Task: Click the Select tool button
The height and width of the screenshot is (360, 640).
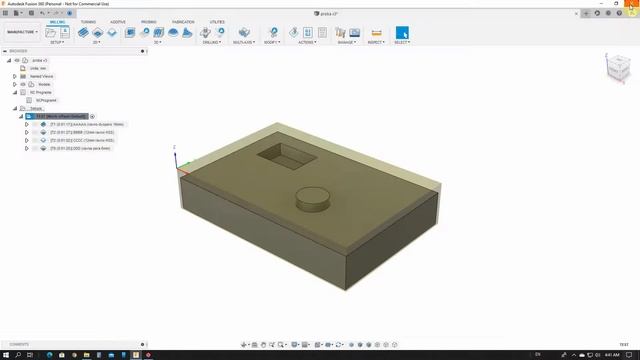Action: click(x=402, y=33)
